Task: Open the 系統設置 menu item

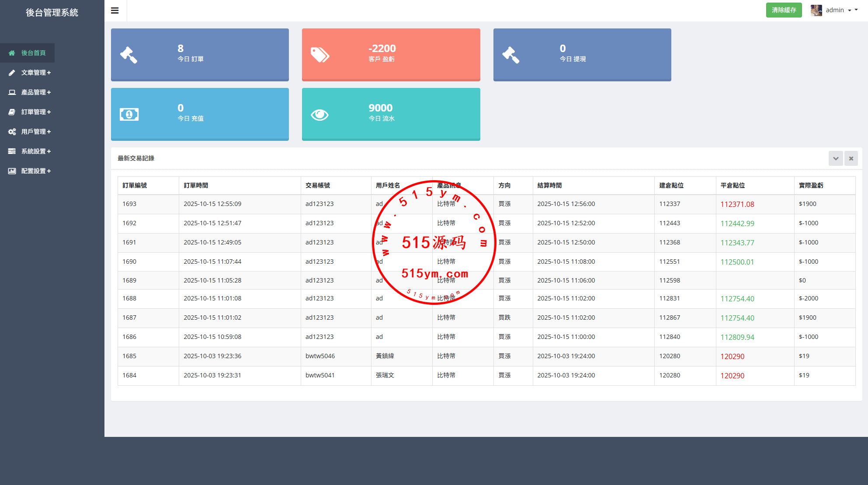Action: click(x=36, y=151)
